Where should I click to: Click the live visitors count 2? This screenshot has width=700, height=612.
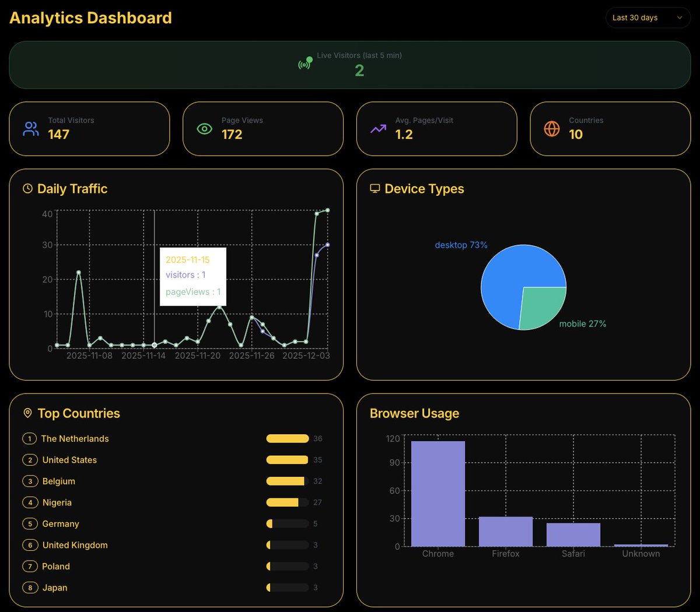pyautogui.click(x=359, y=71)
